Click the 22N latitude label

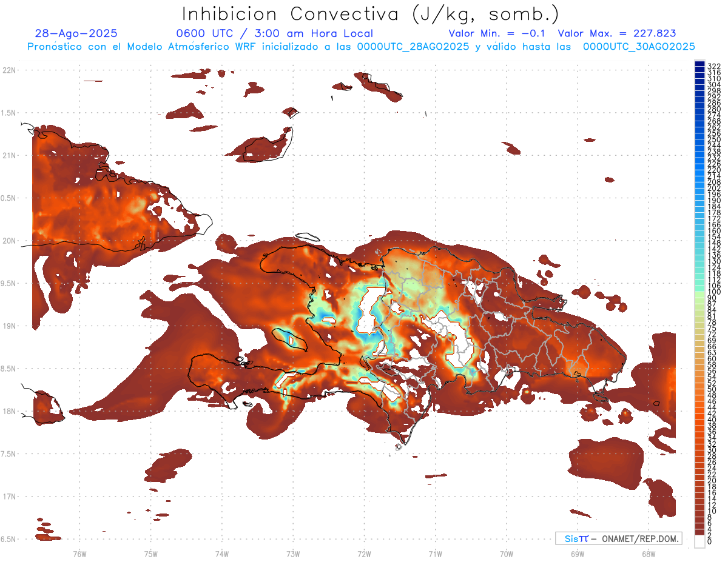tap(9, 70)
